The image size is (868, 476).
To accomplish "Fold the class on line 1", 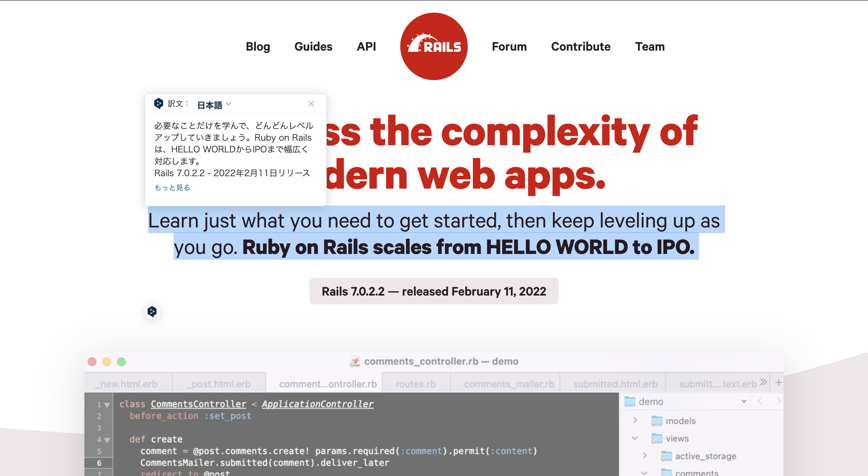I will [107, 405].
